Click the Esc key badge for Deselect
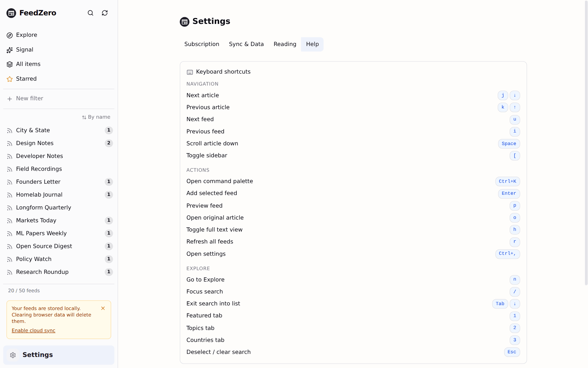The image size is (588, 368). pyautogui.click(x=512, y=352)
